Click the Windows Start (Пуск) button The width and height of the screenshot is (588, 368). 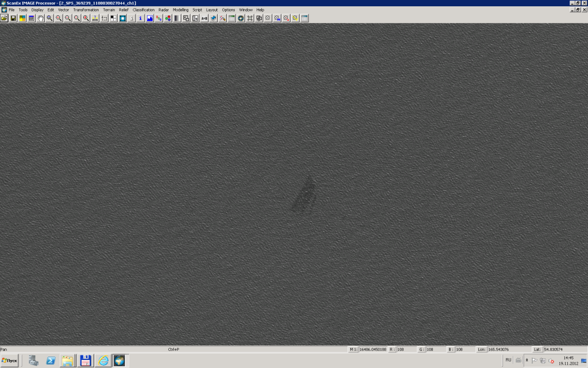[10, 361]
